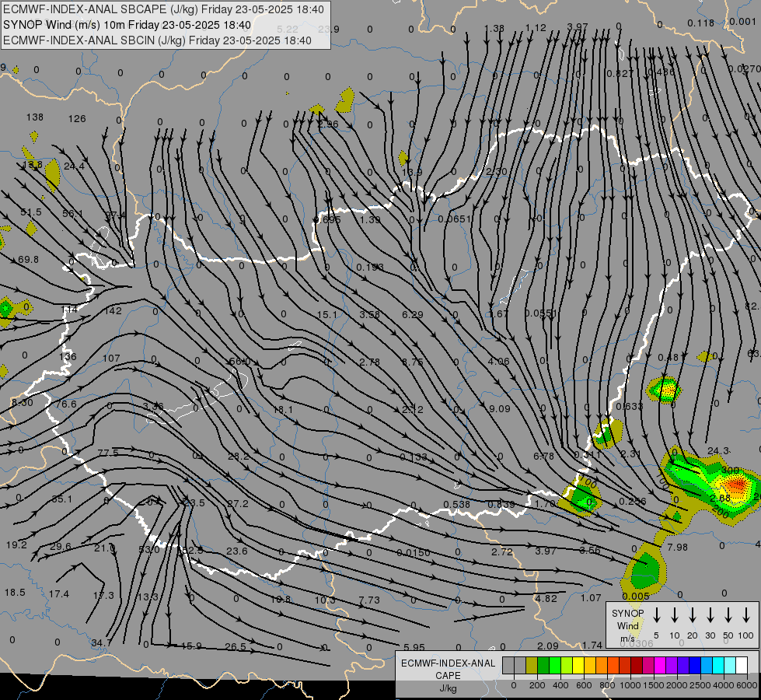Click the map value '13.9'
Viewport: 761px width, 700px height.
(x=412, y=173)
